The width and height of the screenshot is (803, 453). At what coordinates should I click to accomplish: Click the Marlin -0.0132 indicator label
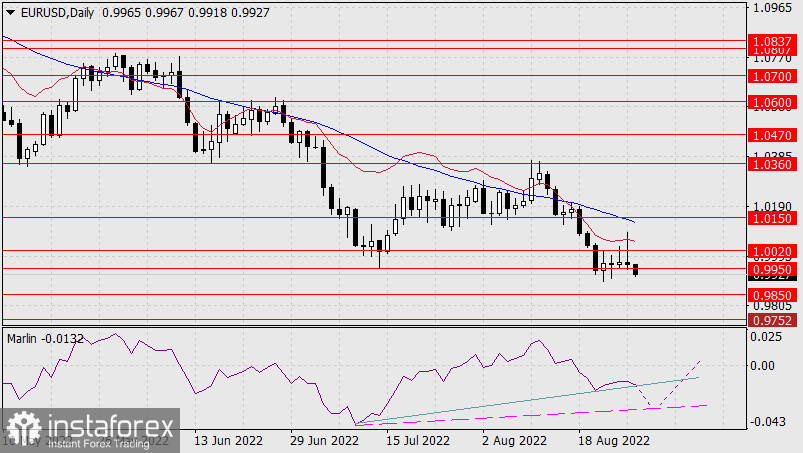tap(45, 339)
